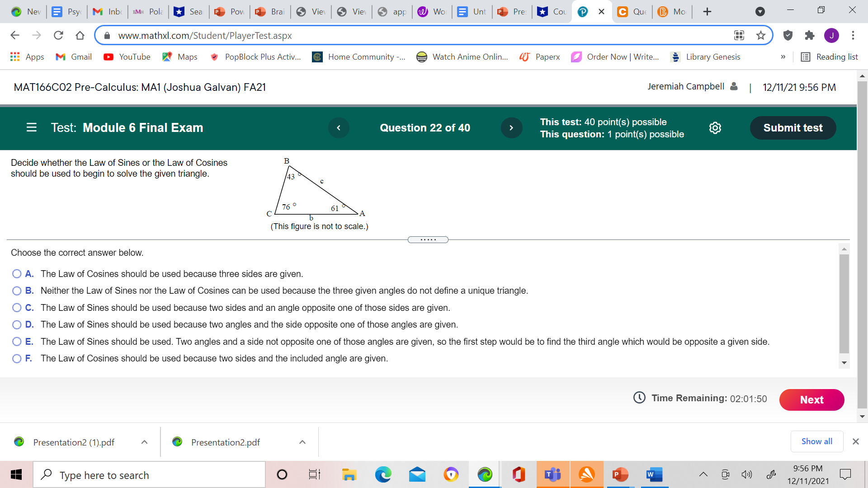Open Microsoft Teams from the taskbar
868x488 pixels.
click(x=552, y=474)
